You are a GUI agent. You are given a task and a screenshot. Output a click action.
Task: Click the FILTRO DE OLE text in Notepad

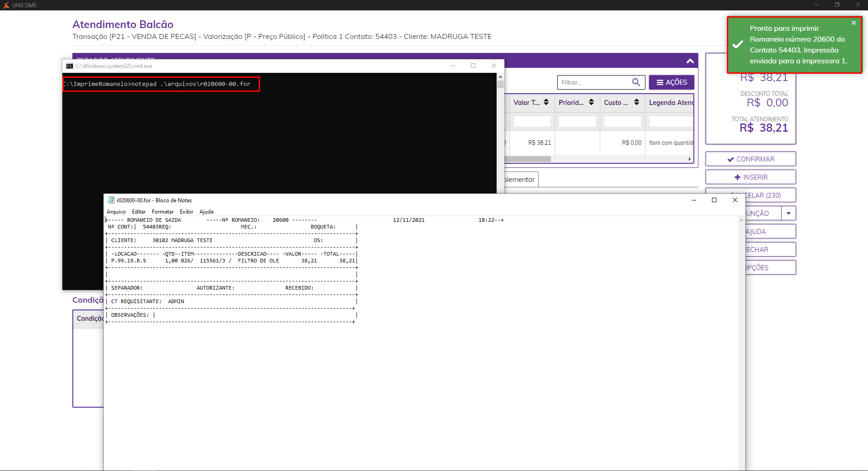[258, 261]
